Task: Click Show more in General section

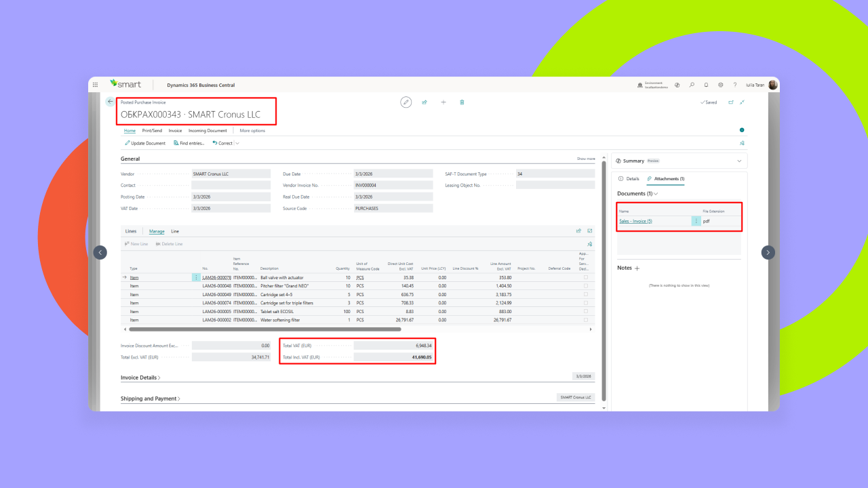Action: [586, 159]
